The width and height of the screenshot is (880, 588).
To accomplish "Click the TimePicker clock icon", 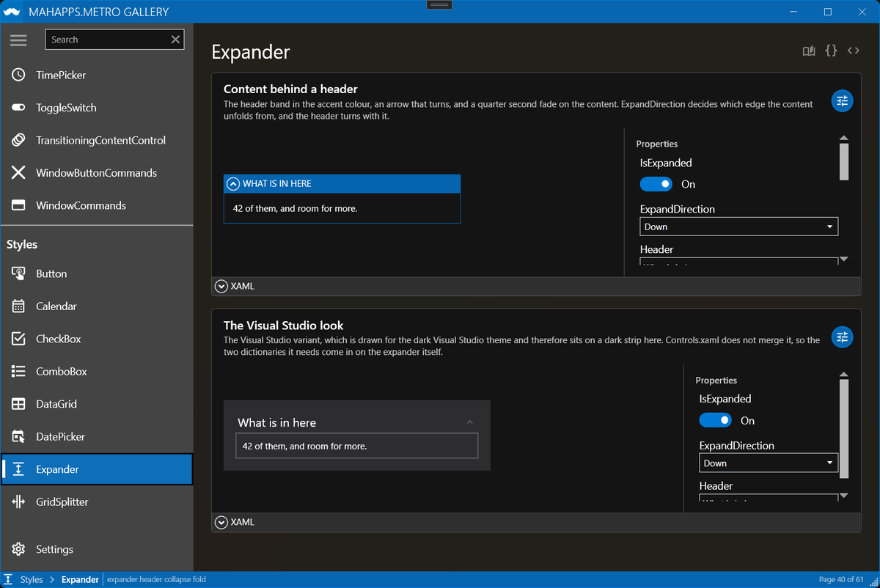I will click(x=18, y=75).
